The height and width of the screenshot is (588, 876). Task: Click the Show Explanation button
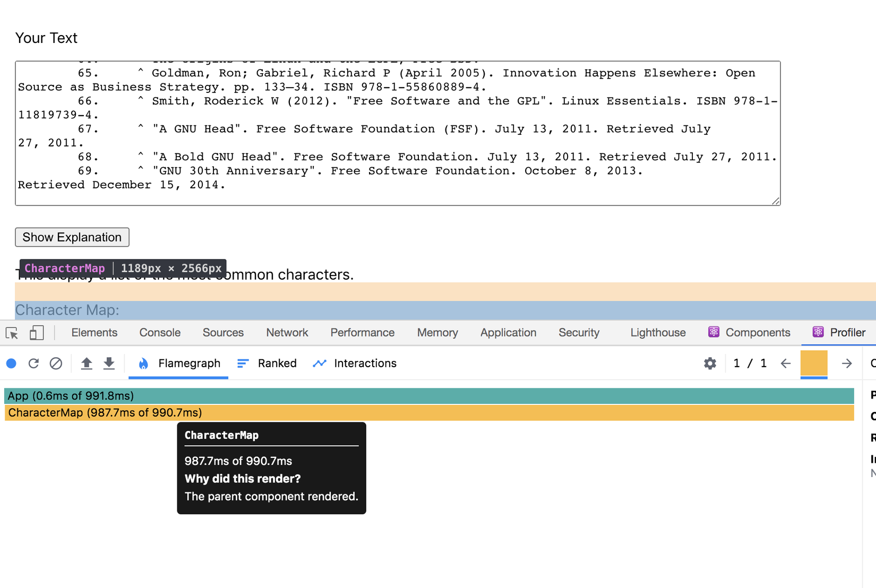click(72, 237)
